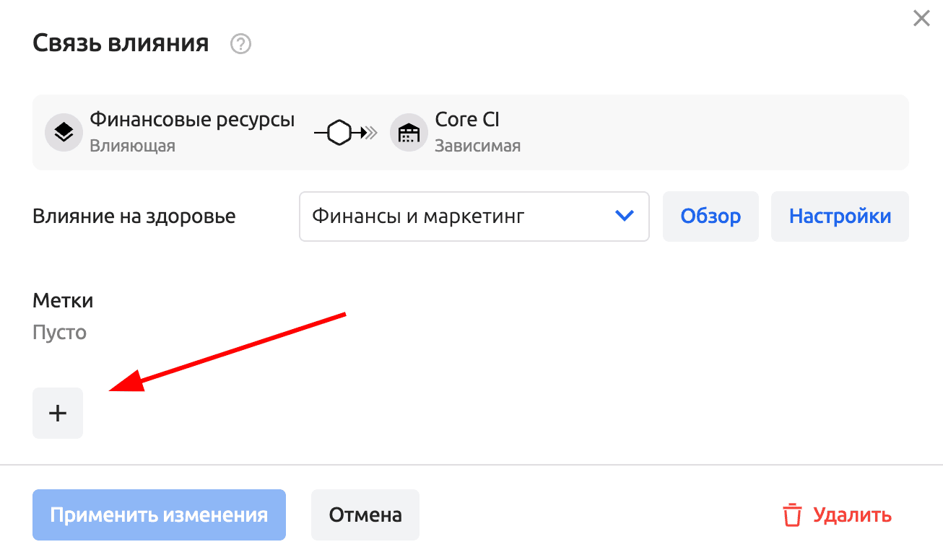The image size is (943, 560).
Task: Close the Связь влияния dialog
Action: click(921, 19)
